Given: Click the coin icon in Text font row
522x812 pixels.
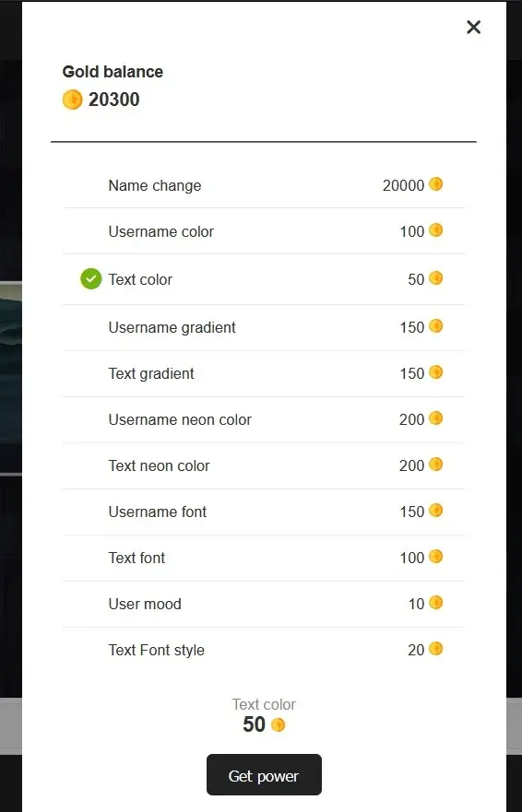Looking at the screenshot, I should pyautogui.click(x=436, y=557).
